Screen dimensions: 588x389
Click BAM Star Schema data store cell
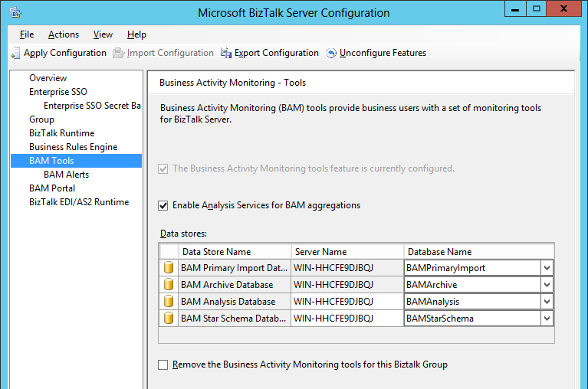point(235,319)
